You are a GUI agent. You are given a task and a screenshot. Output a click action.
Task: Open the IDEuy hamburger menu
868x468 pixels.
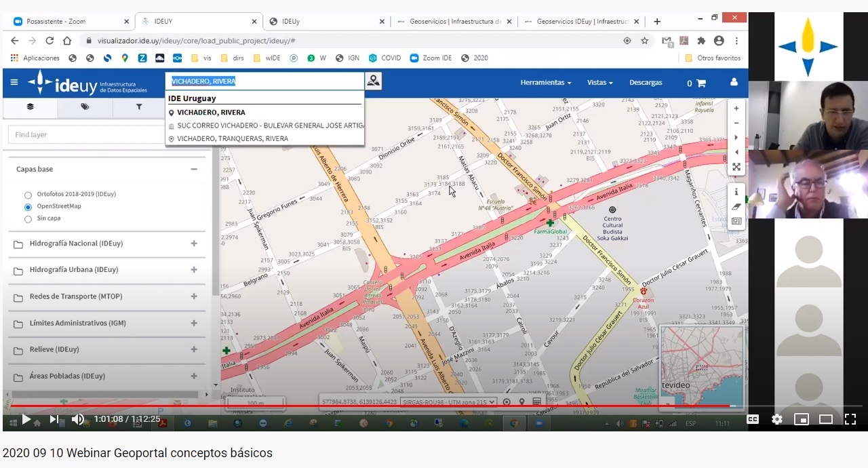(x=14, y=82)
